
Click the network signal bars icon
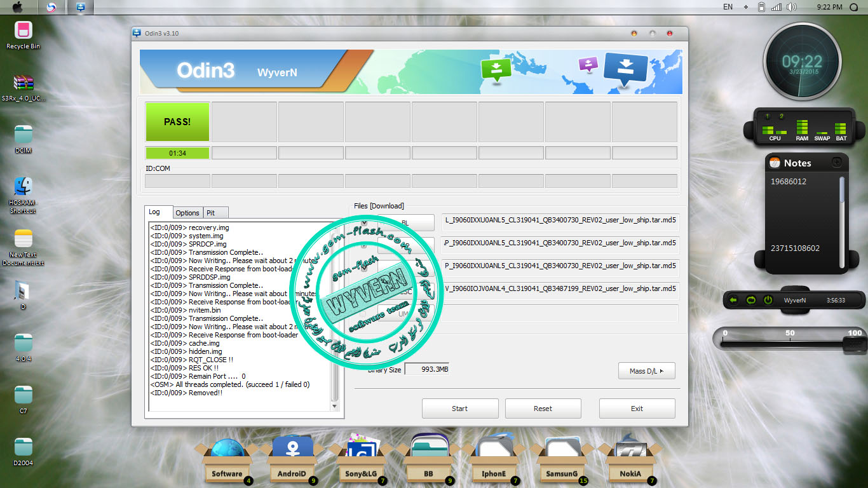(776, 7)
